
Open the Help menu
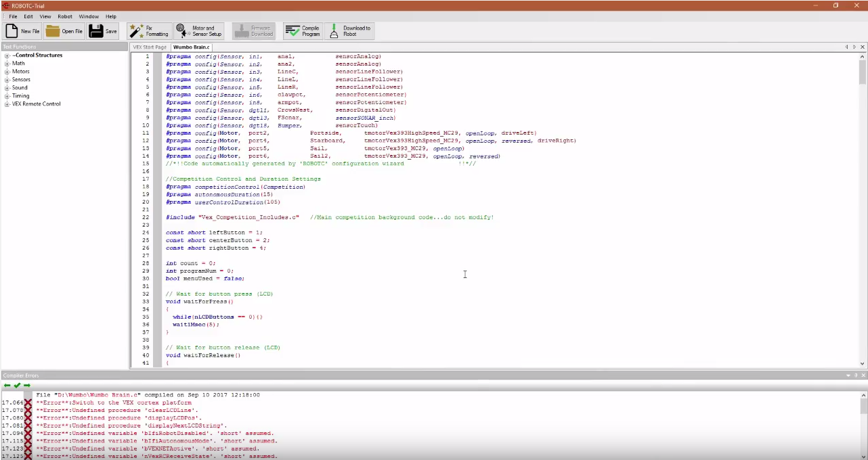[111, 16]
